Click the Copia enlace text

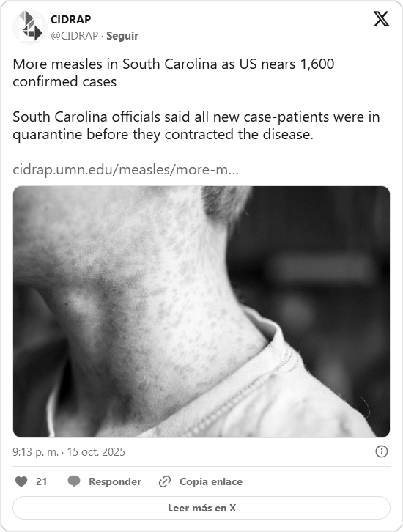(x=211, y=481)
